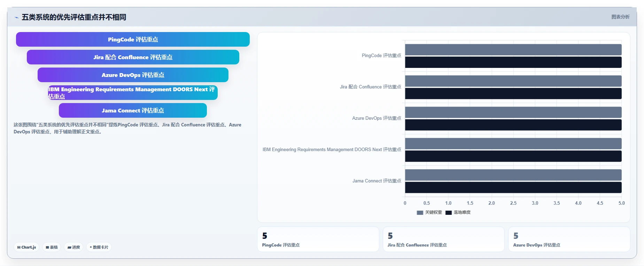Select the IBM DOORS Next funnel bar

pos(133,93)
